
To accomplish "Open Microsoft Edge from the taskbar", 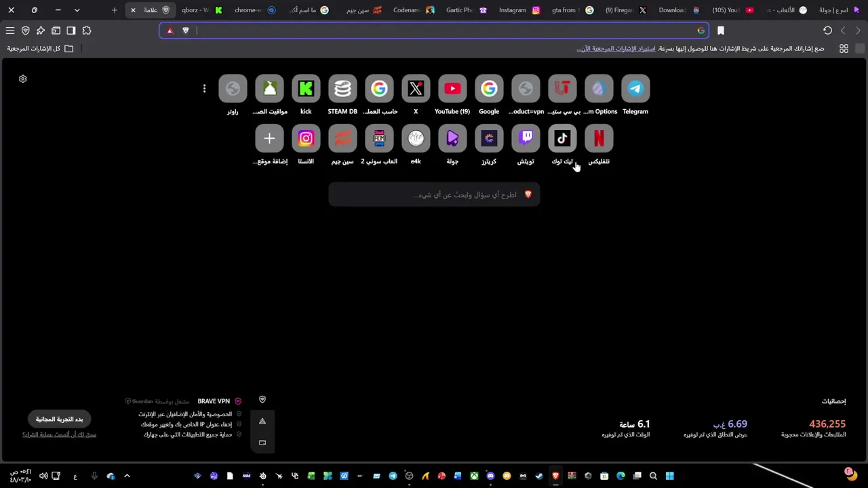I will coord(620,476).
